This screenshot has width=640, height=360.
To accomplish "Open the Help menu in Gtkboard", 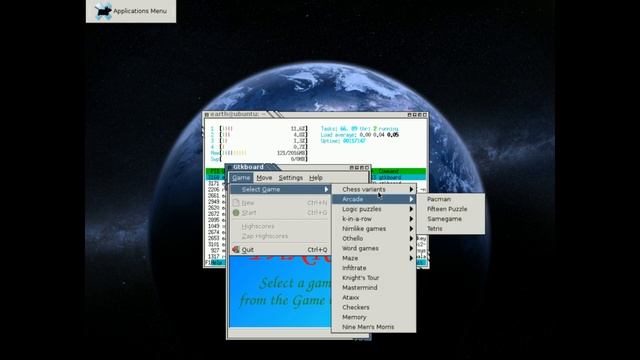I will 316,178.
